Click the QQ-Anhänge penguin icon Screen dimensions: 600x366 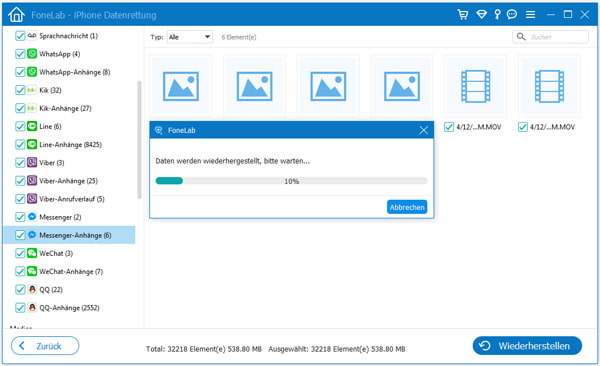32,307
